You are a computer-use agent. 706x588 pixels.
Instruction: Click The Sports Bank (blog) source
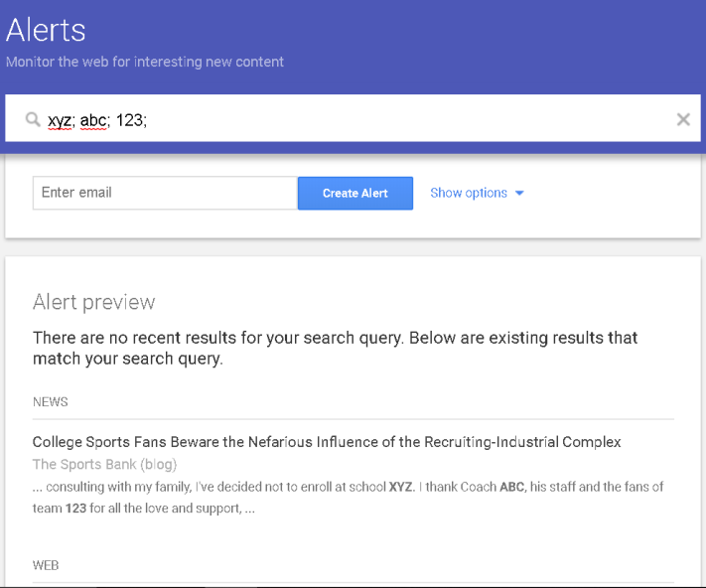104,464
